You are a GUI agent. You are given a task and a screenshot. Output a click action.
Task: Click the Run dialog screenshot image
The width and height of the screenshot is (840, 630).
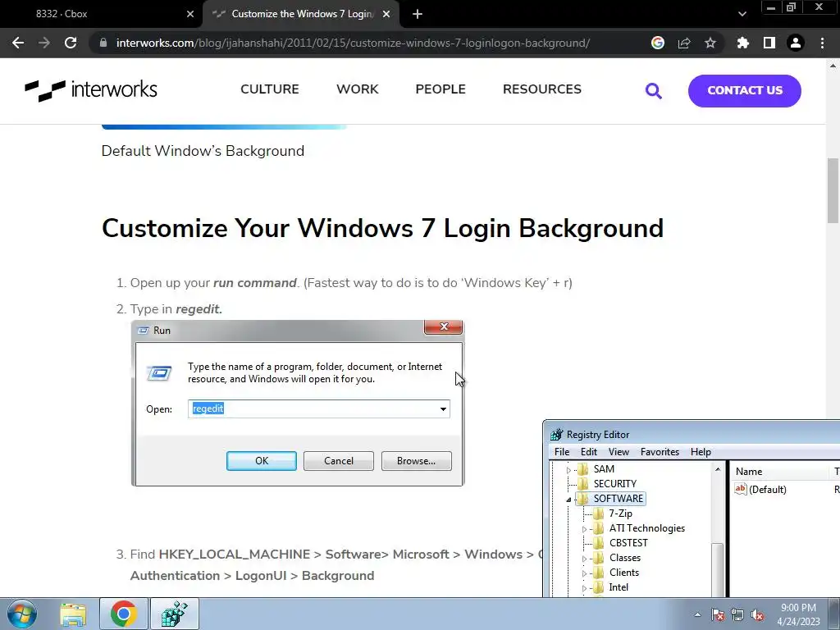tap(297, 404)
